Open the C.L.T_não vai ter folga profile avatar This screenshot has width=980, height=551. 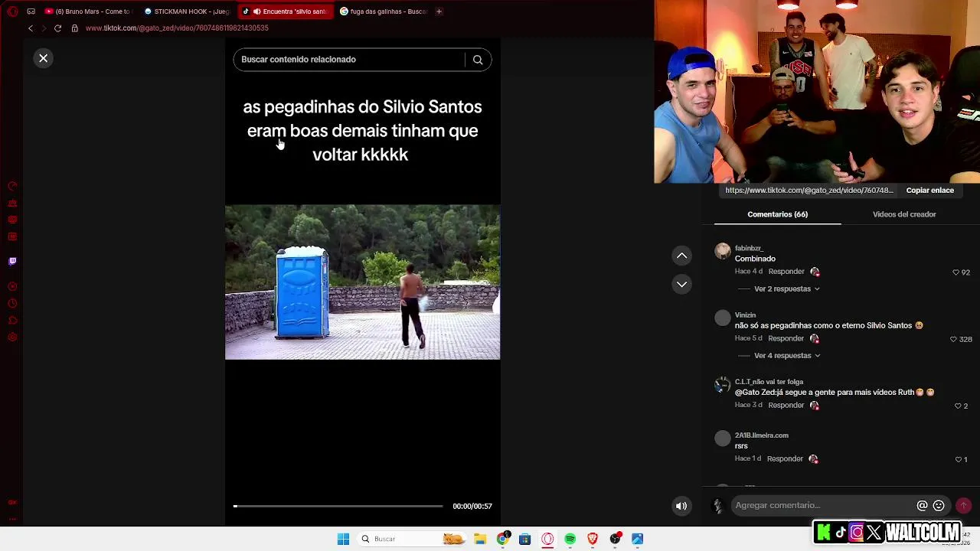tap(723, 385)
